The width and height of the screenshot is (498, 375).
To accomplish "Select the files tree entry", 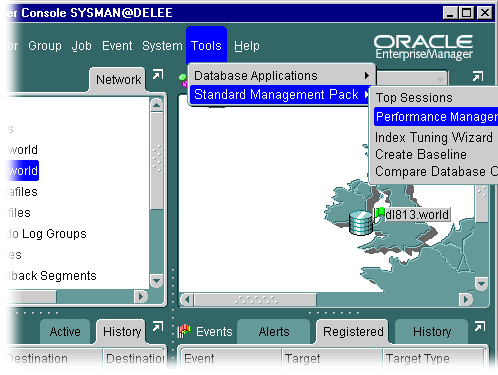I will pyautogui.click(x=19, y=213).
